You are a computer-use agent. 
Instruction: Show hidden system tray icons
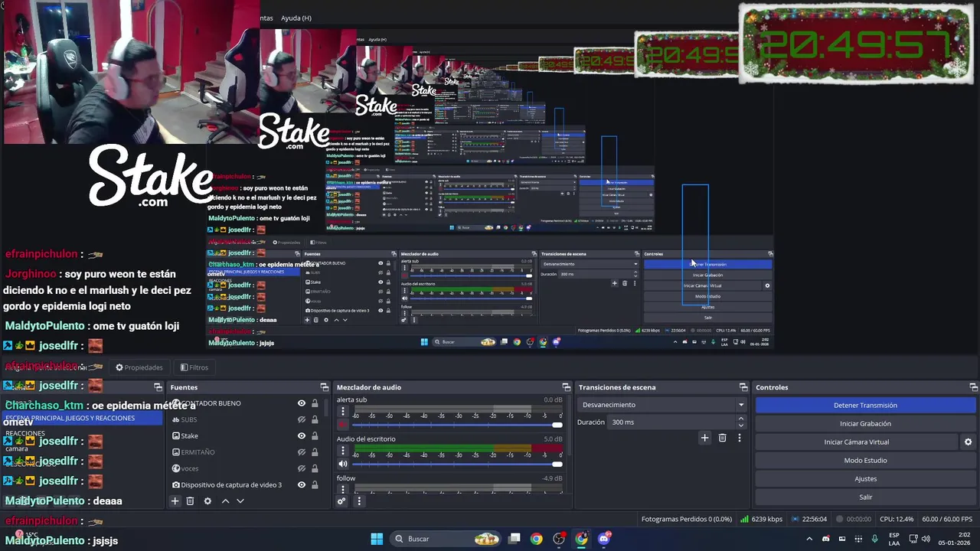[809, 539]
